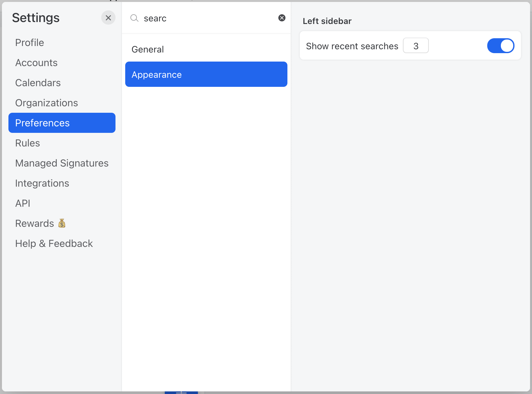
Task: Click the search magnifier icon
Action: [134, 18]
